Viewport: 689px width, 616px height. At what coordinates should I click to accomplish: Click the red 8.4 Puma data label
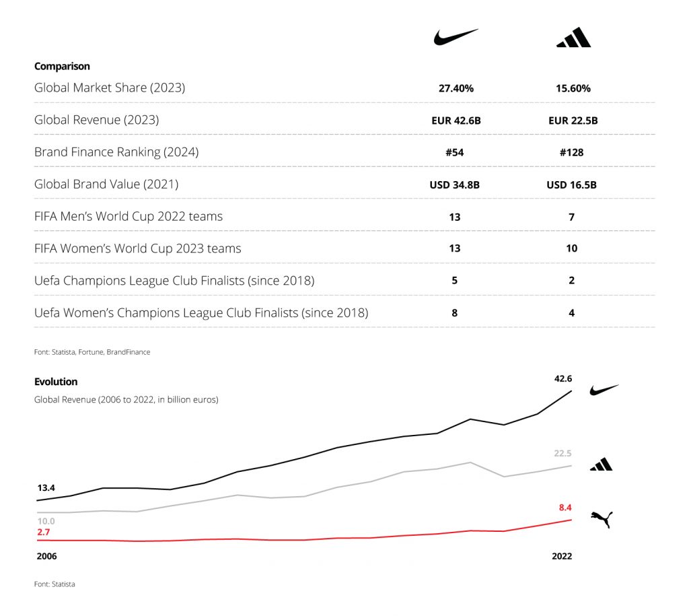coord(565,508)
